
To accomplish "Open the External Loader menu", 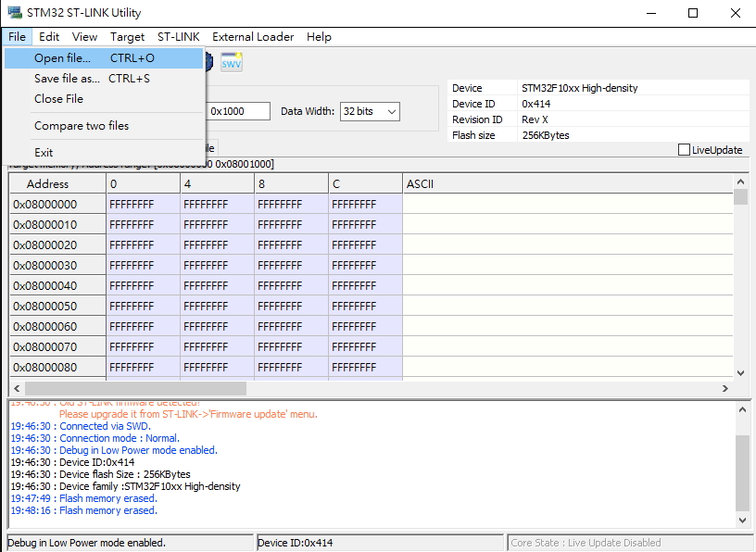I will click(253, 37).
